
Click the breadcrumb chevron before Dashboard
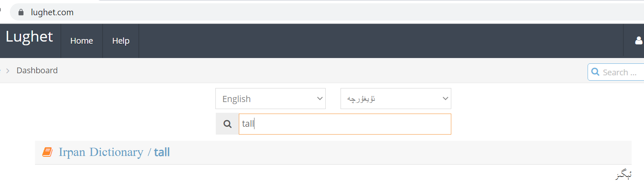tap(7, 71)
